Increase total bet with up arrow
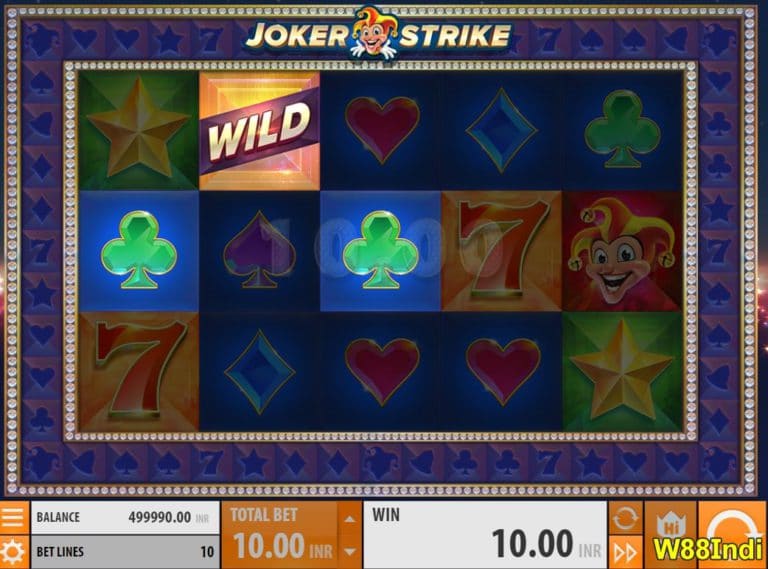The image size is (768, 569). click(x=350, y=519)
